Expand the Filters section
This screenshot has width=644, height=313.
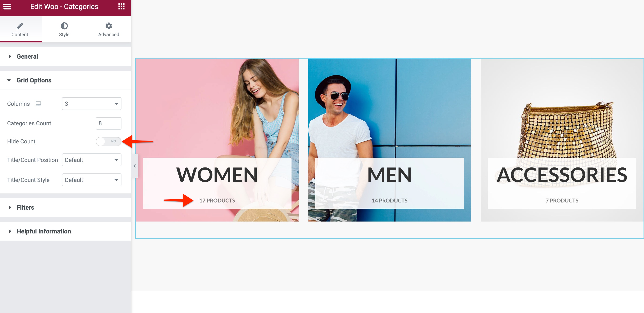(x=25, y=207)
